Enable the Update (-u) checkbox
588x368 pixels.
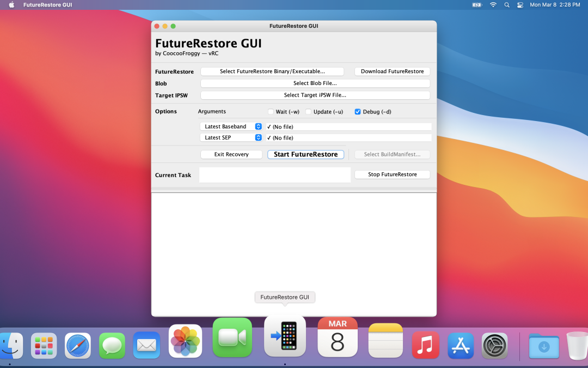point(308,112)
